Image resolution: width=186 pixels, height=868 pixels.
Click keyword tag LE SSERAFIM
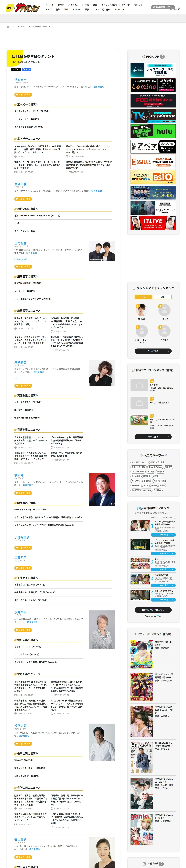(138, 472)
